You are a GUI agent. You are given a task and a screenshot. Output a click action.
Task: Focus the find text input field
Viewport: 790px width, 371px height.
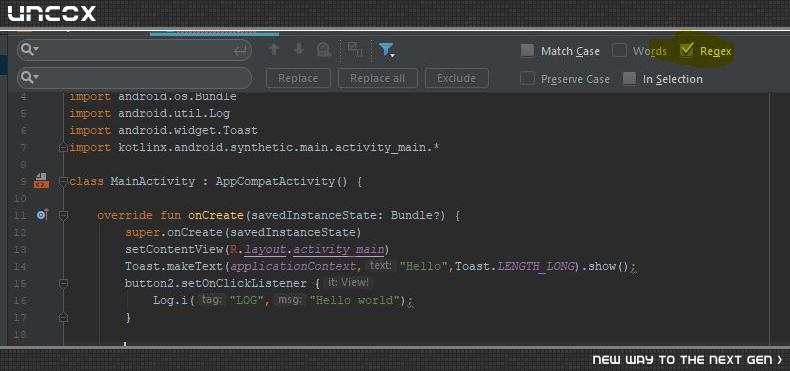point(135,50)
